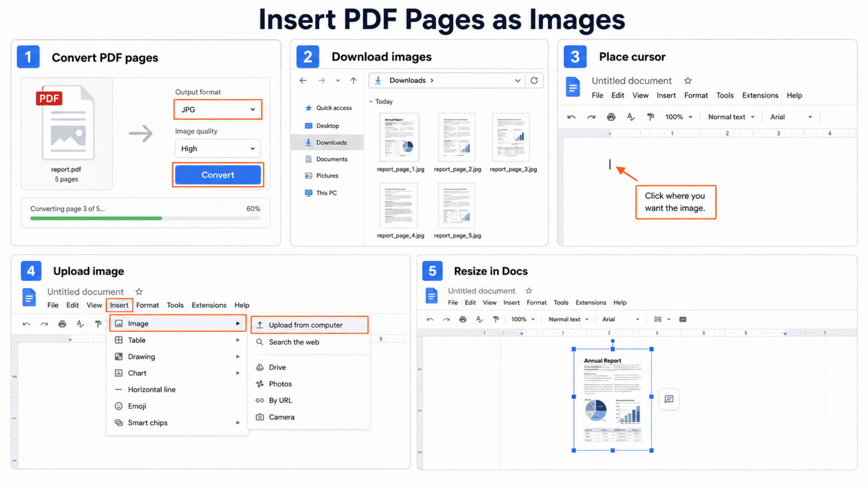Choose Chart from the Insert menu
Image resolution: width=868 pixels, height=488 pixels.
click(x=178, y=373)
